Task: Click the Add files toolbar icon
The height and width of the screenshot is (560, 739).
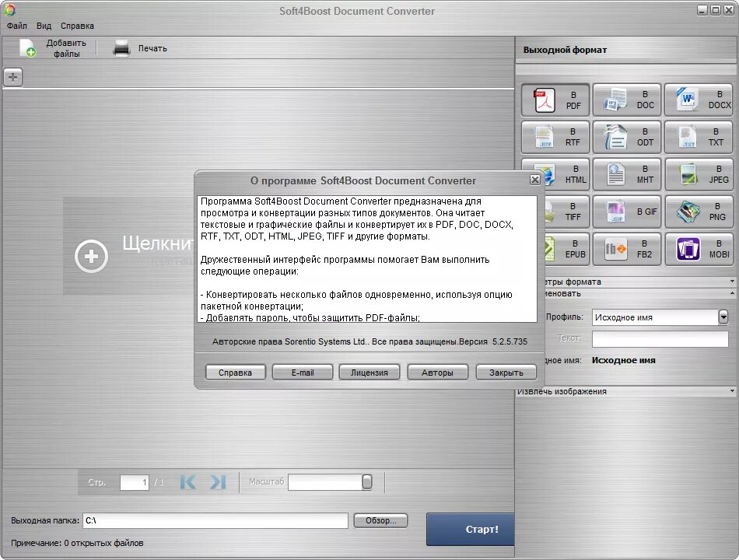Action: (x=27, y=48)
